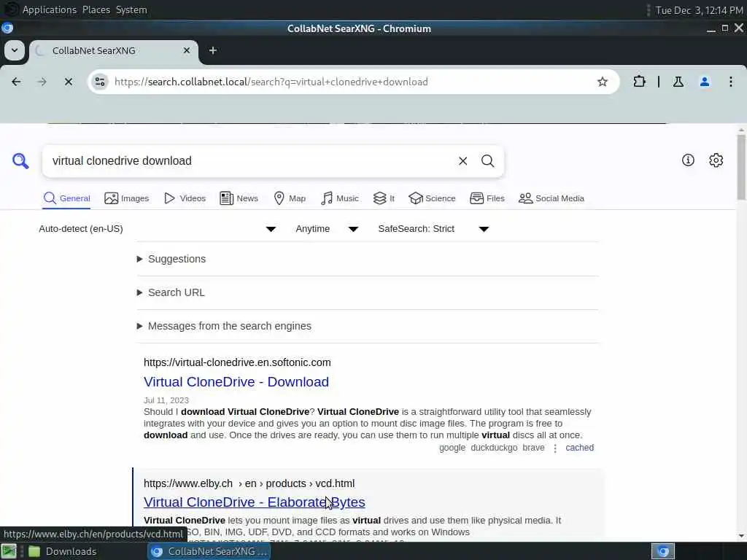Image resolution: width=747 pixels, height=560 pixels.
Task: Click the Chromium tray icon bottom-right
Action: click(662, 551)
